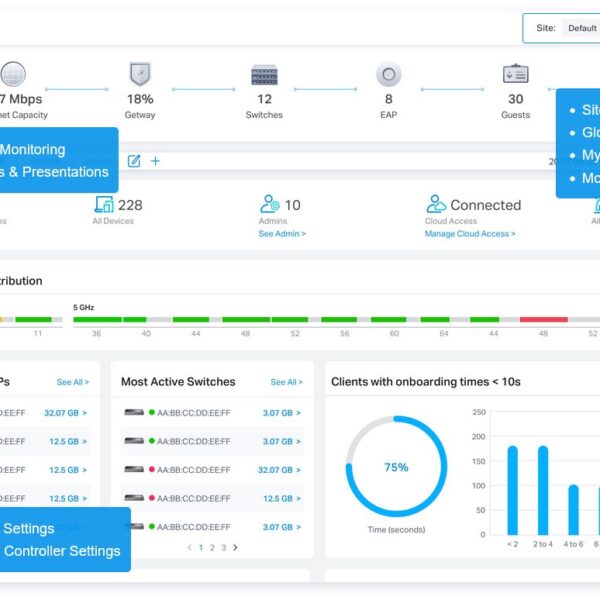Add a new dashboard tab with plus icon

[155, 161]
